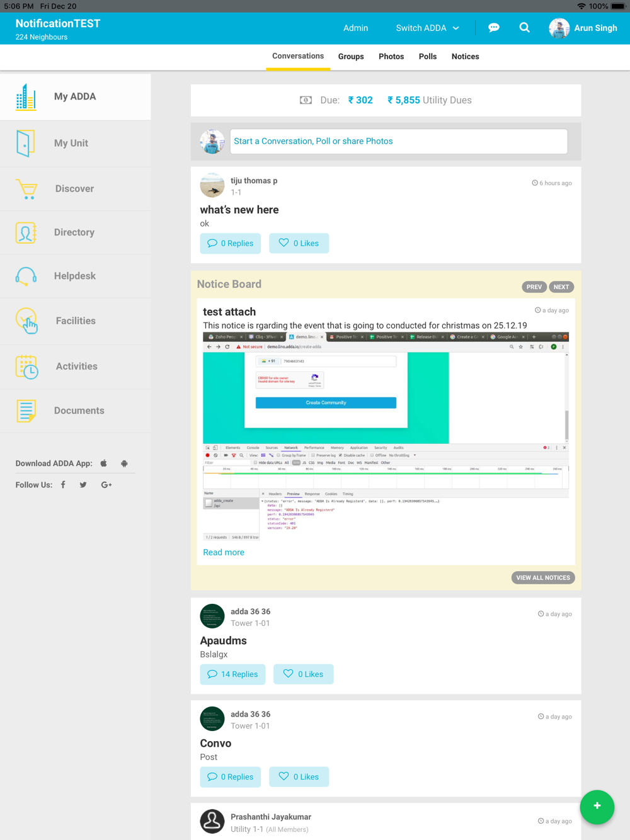630x840 pixels.
Task: Click the 224 Neighbours text
Action: pyautogui.click(x=42, y=37)
